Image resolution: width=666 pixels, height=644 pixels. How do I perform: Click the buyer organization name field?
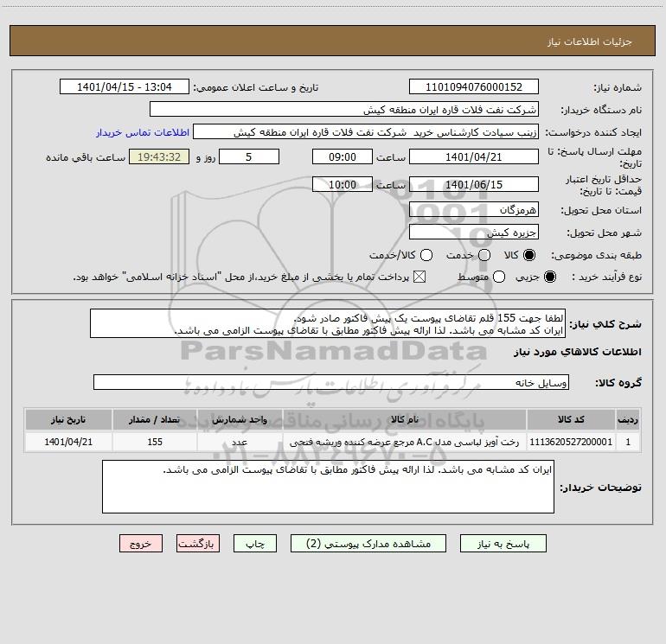click(x=344, y=109)
